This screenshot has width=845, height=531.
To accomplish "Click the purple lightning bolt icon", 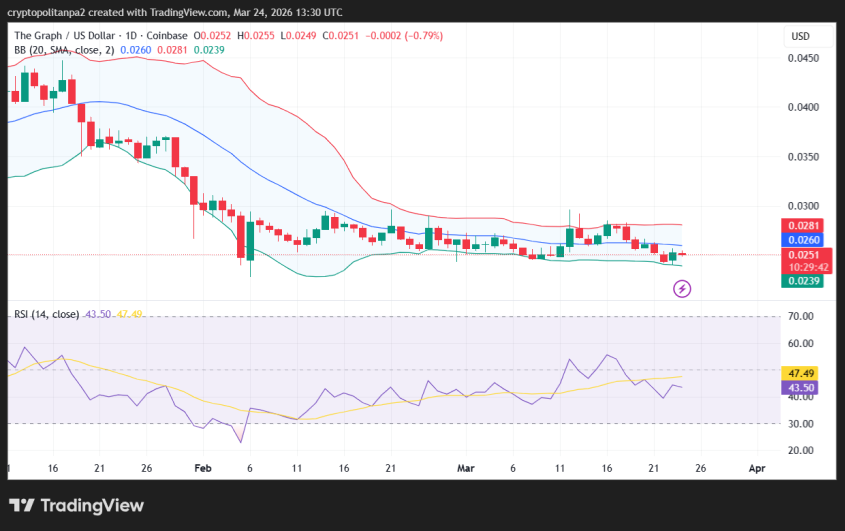I will coord(682,289).
